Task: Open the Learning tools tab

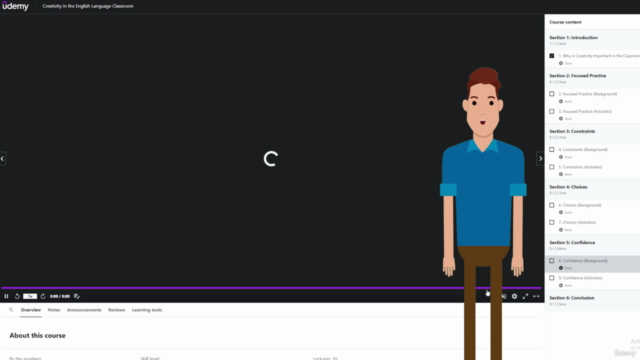Action: (x=147, y=310)
